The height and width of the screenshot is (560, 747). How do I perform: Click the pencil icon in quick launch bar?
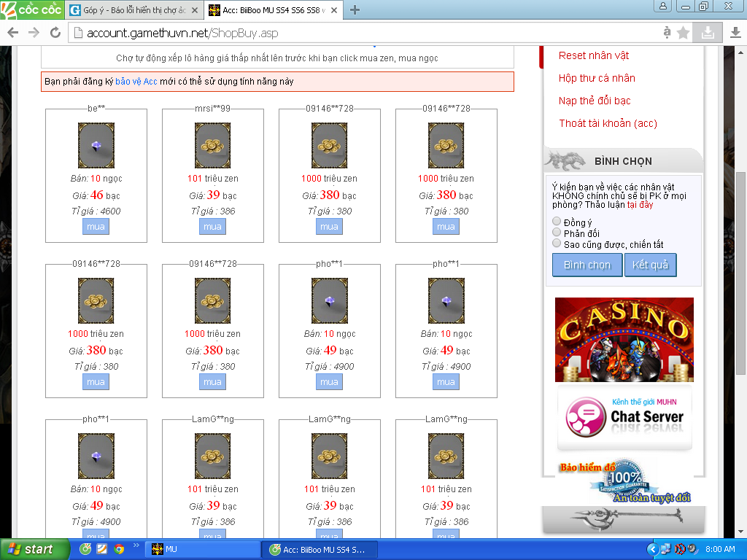(x=102, y=549)
